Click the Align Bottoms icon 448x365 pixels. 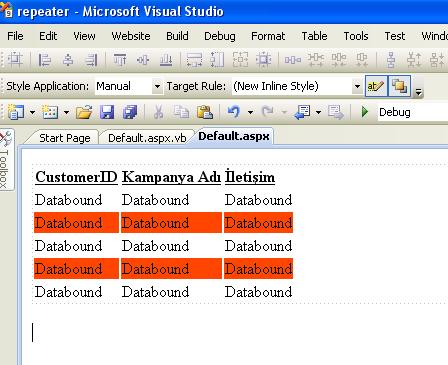166,60
